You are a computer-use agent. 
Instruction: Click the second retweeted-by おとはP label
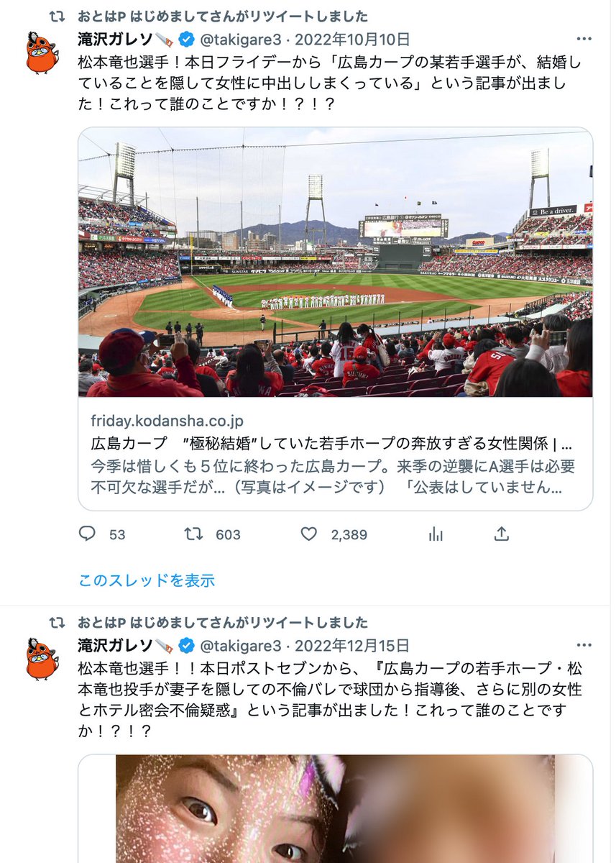[x=223, y=622]
